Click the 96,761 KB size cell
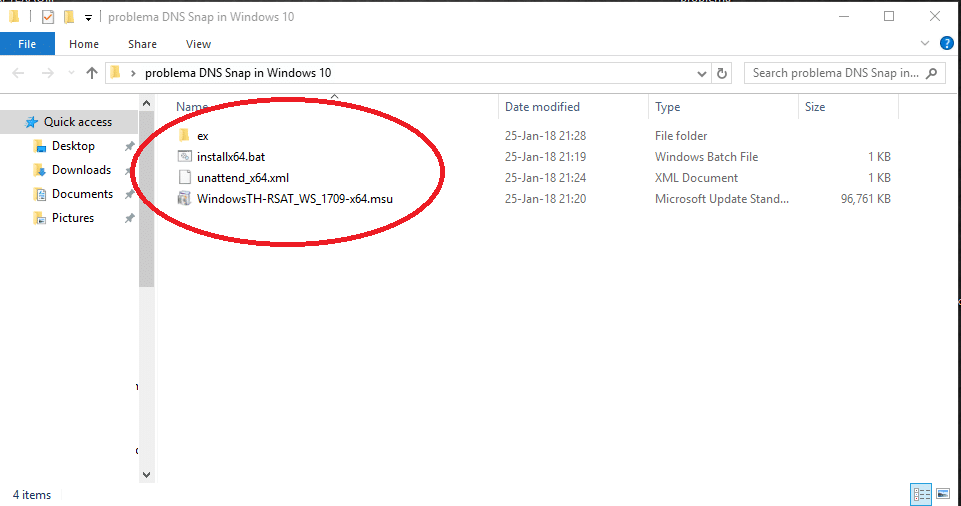Image resolution: width=961 pixels, height=506 pixels. 865,198
